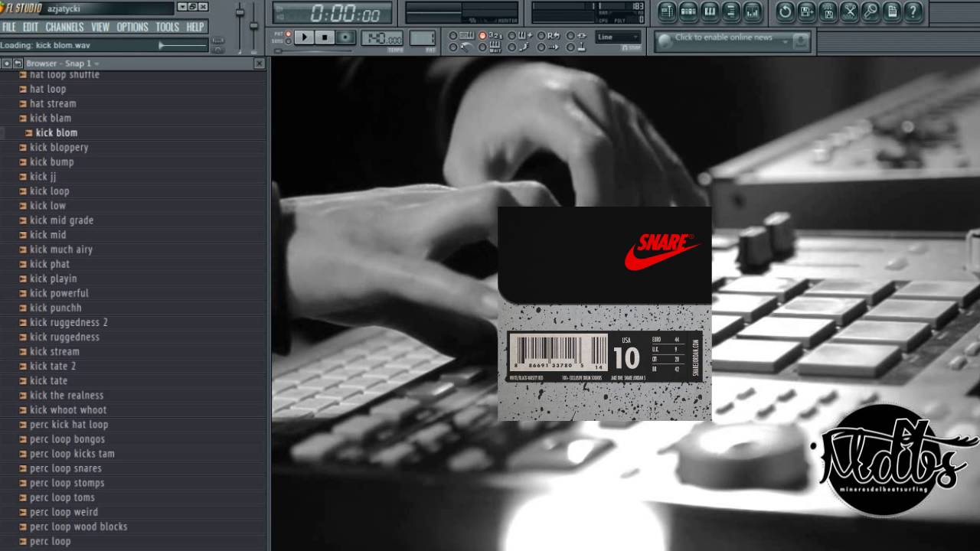Select the kick blom sample
The image size is (980, 551).
[57, 132]
